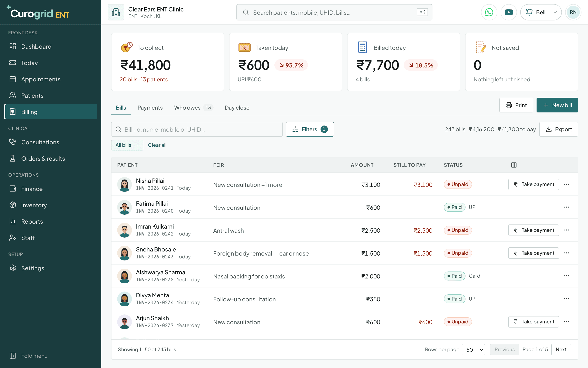The image size is (588, 368).
Task: Export the bills list
Action: pos(559,129)
